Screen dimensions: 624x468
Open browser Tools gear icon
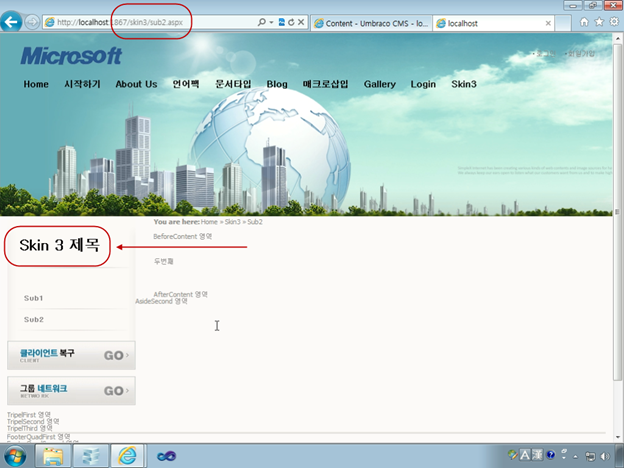coord(614,22)
